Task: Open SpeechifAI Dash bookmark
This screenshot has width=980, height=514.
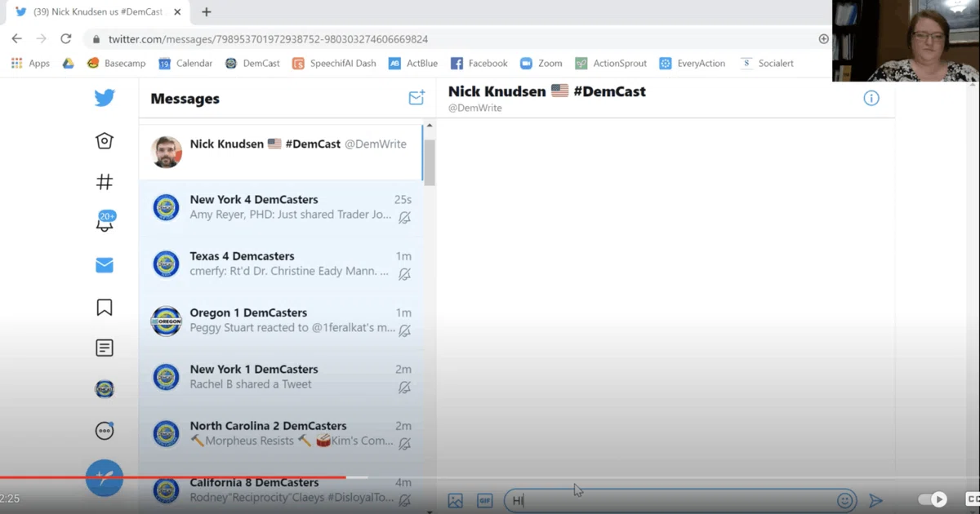Action: coord(335,63)
